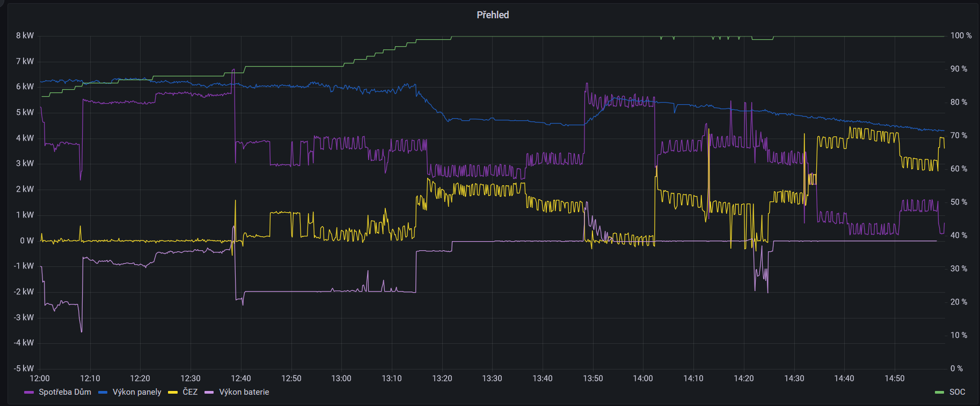This screenshot has width=980, height=406.
Task: Open the Přehled panel title menu
Action: click(493, 15)
